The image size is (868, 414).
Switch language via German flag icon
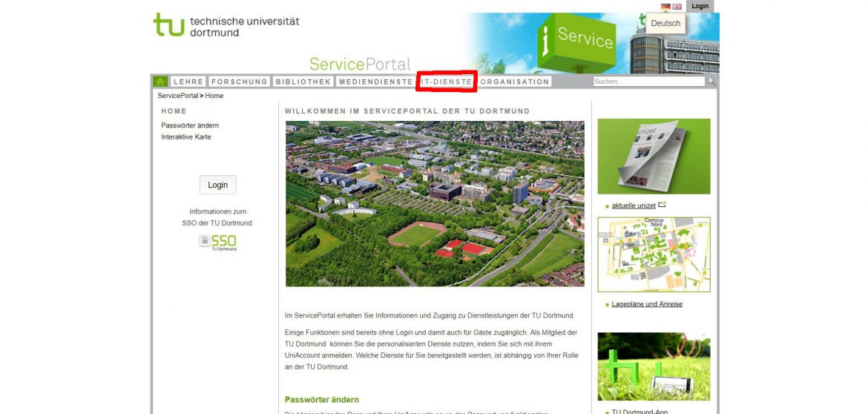click(x=666, y=7)
